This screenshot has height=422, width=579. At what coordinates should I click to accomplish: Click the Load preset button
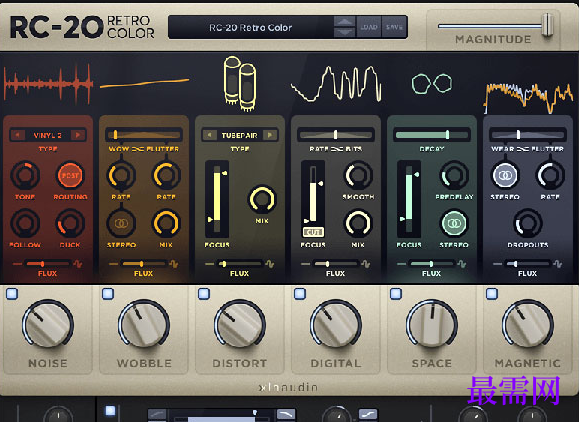[x=369, y=27]
